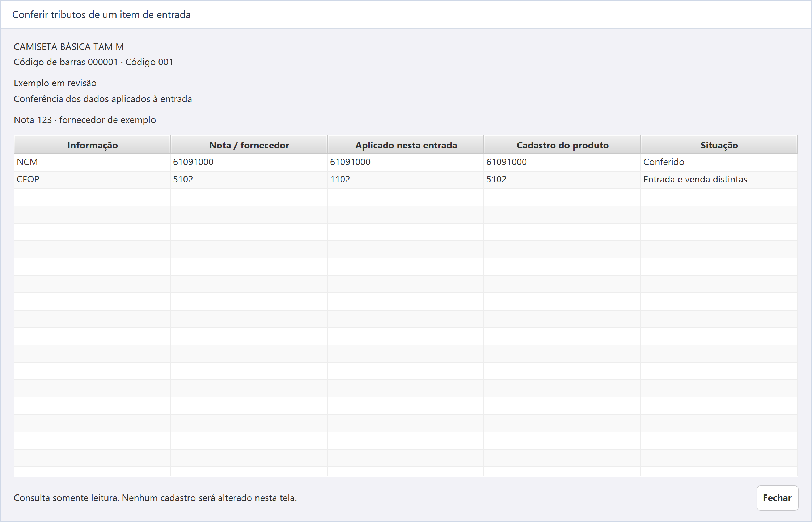812x522 pixels.
Task: Click the Consulta somente leitura notice
Action: pyautogui.click(x=155, y=498)
